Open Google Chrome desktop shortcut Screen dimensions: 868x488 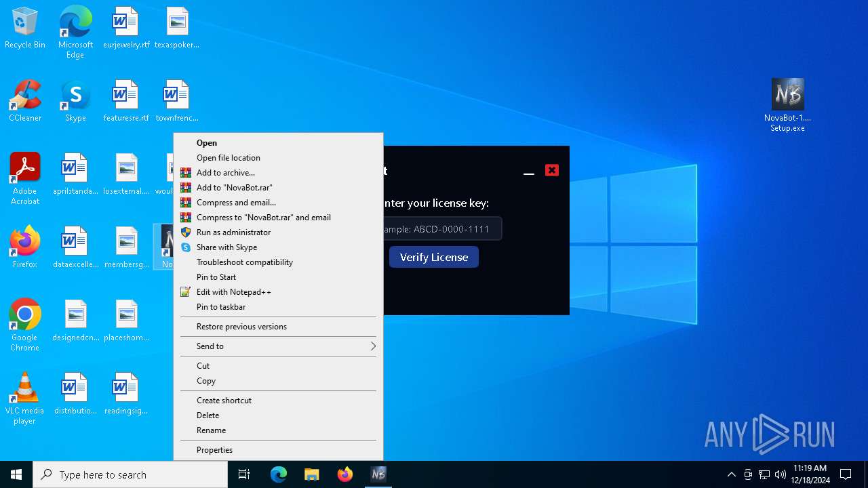[x=25, y=325]
